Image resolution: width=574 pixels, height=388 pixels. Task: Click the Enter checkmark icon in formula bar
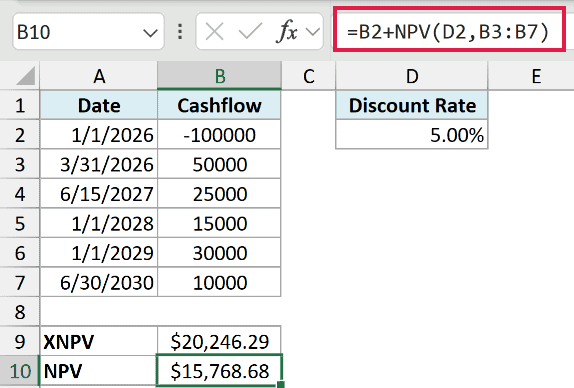pyautogui.click(x=250, y=32)
